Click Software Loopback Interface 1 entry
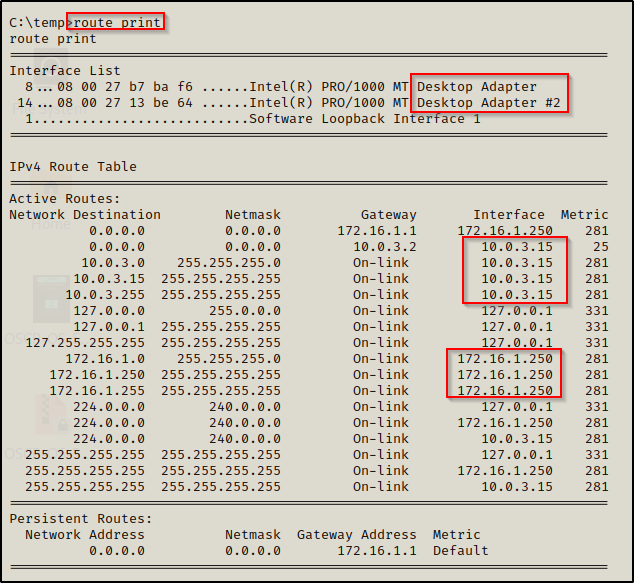This screenshot has width=634, height=583. [365, 119]
